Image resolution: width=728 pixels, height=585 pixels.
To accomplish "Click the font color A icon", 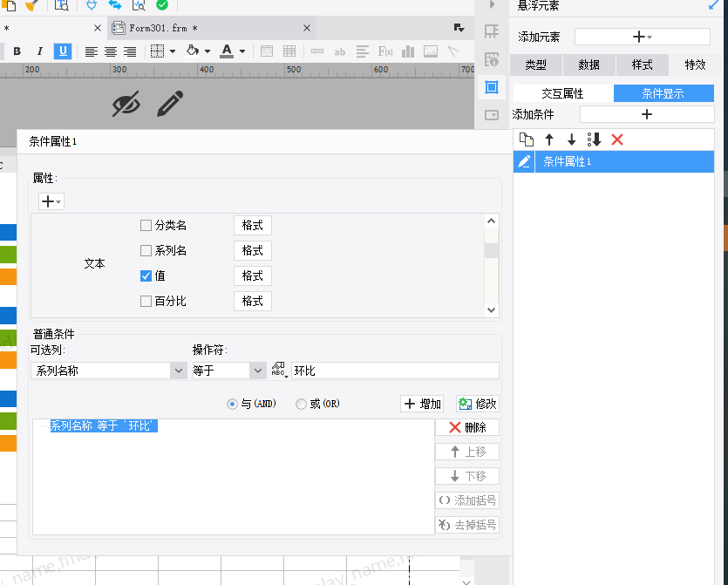I will [x=227, y=51].
